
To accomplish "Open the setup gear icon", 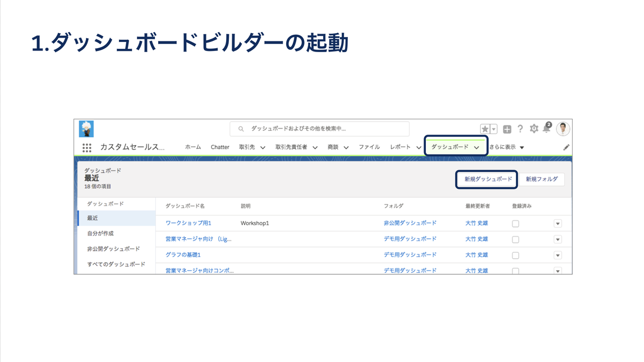I will (534, 129).
